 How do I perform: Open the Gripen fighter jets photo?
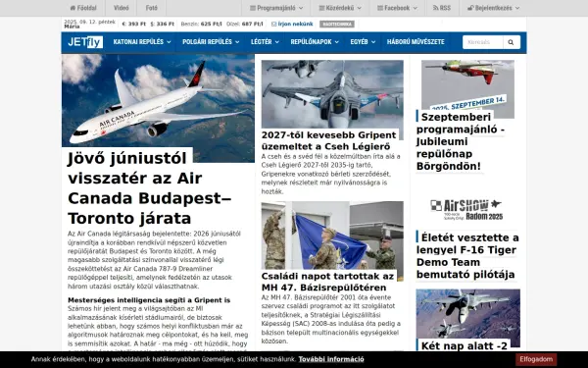[x=332, y=94]
